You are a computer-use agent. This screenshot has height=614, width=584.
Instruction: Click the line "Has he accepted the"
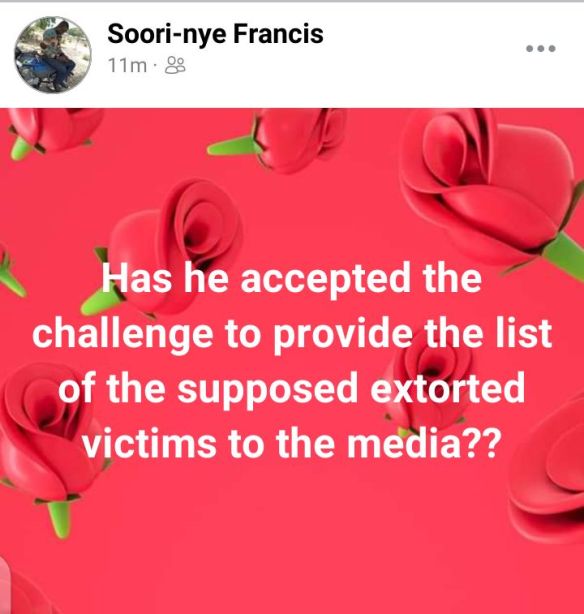(292, 279)
